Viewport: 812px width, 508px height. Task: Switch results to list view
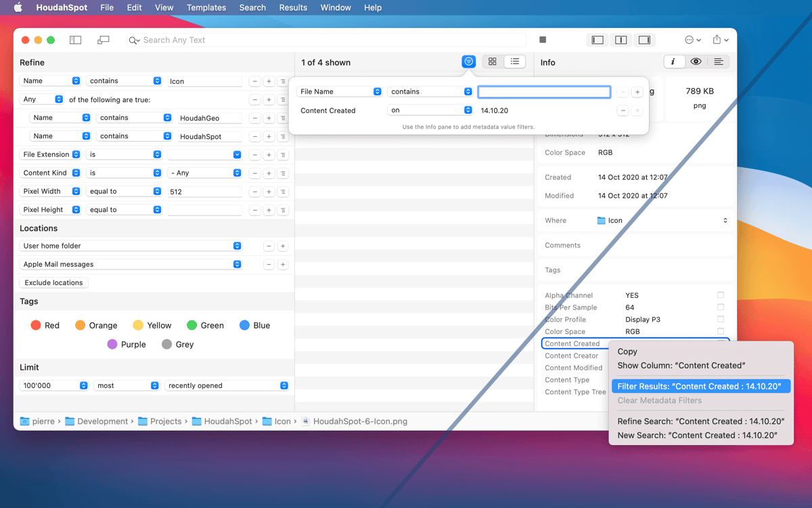515,62
